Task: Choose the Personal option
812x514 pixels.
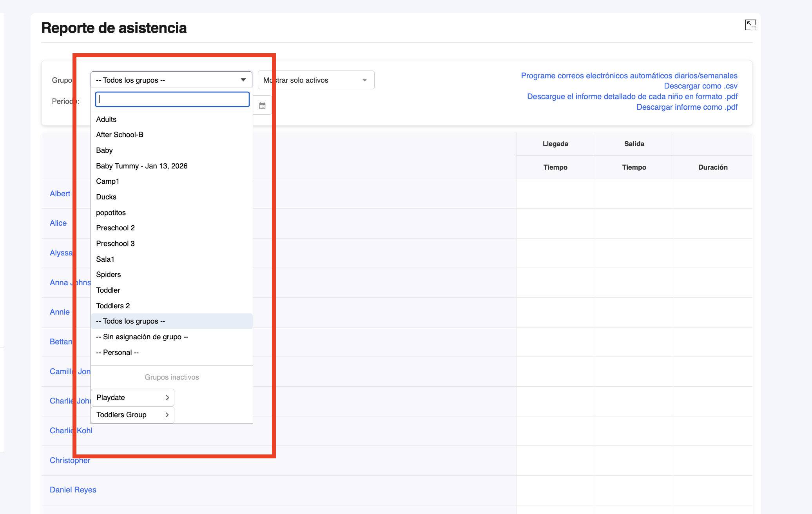Action: click(117, 353)
